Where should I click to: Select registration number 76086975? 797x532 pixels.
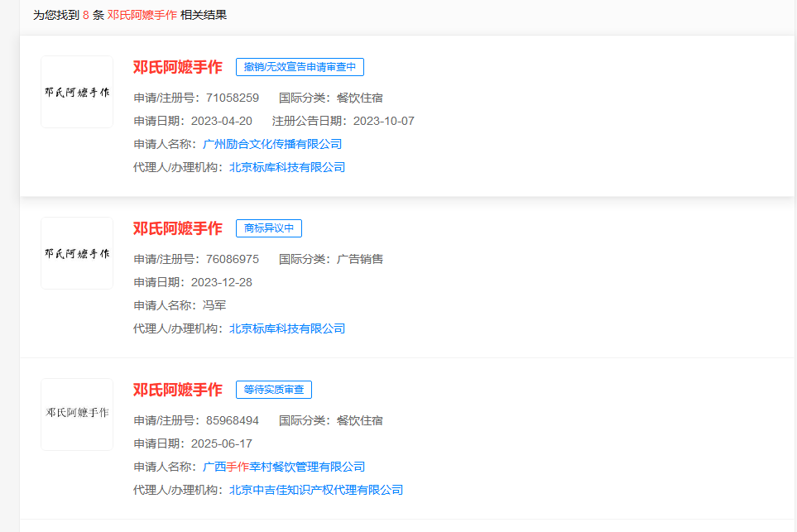[233, 259]
